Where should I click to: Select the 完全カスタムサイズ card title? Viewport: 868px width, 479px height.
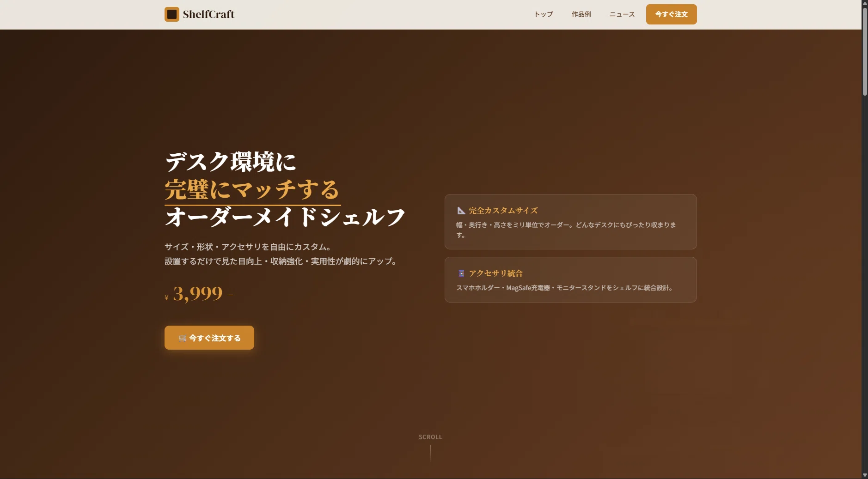pos(503,211)
